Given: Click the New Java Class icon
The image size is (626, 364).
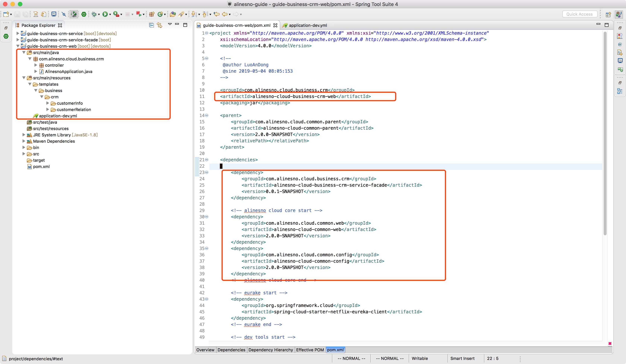Looking at the screenshot, I should click(160, 14).
